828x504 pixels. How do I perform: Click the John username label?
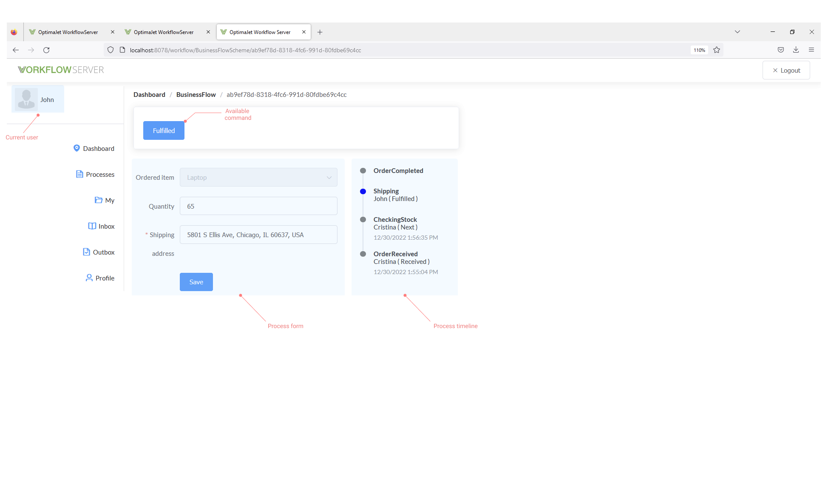tap(47, 99)
